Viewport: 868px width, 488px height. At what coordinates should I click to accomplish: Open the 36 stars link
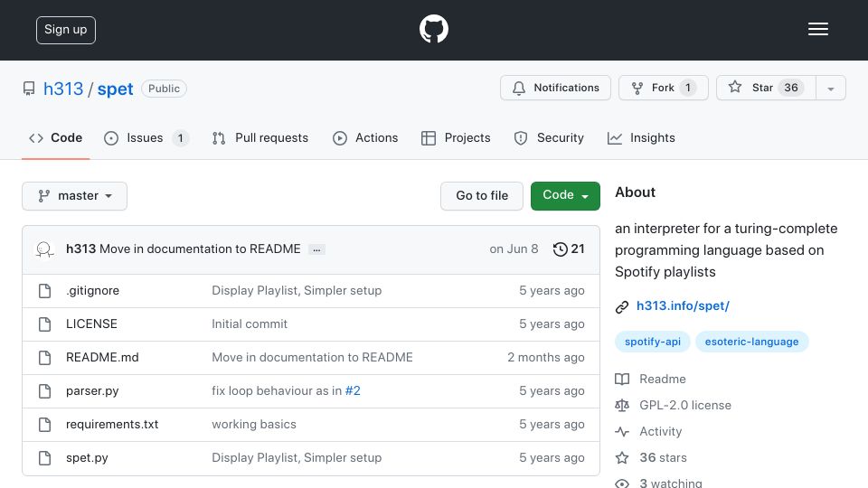[x=663, y=457]
